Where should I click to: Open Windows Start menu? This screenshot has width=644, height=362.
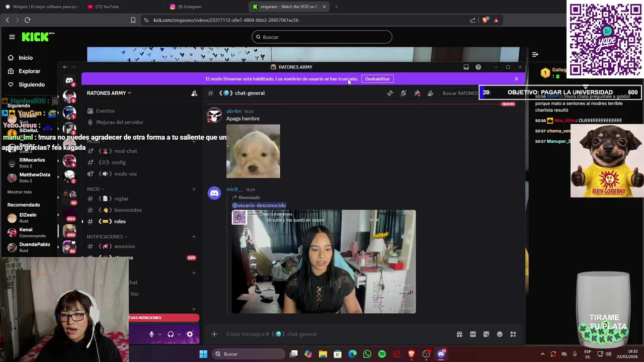[203, 354]
